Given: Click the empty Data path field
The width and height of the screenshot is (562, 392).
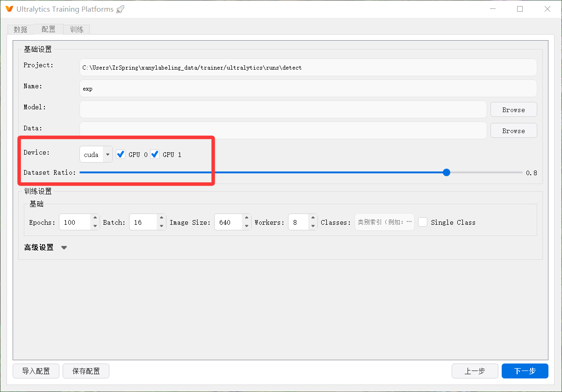Looking at the screenshot, I should (283, 130).
